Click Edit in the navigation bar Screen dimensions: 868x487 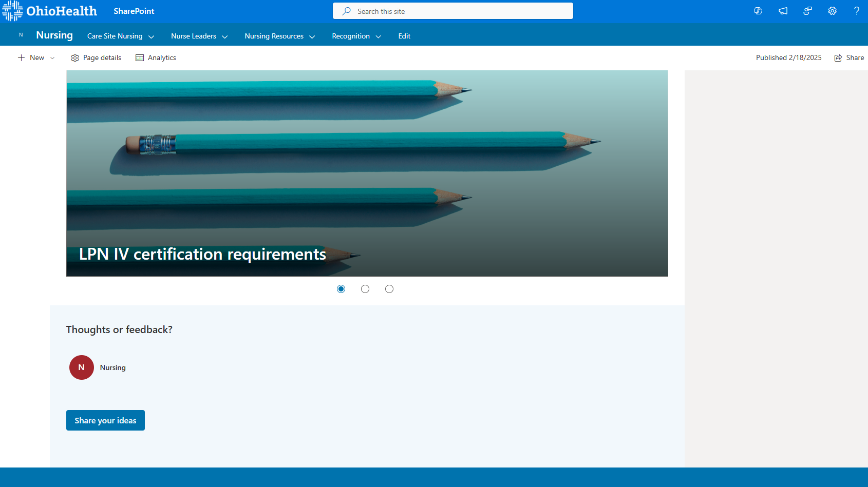tap(404, 36)
